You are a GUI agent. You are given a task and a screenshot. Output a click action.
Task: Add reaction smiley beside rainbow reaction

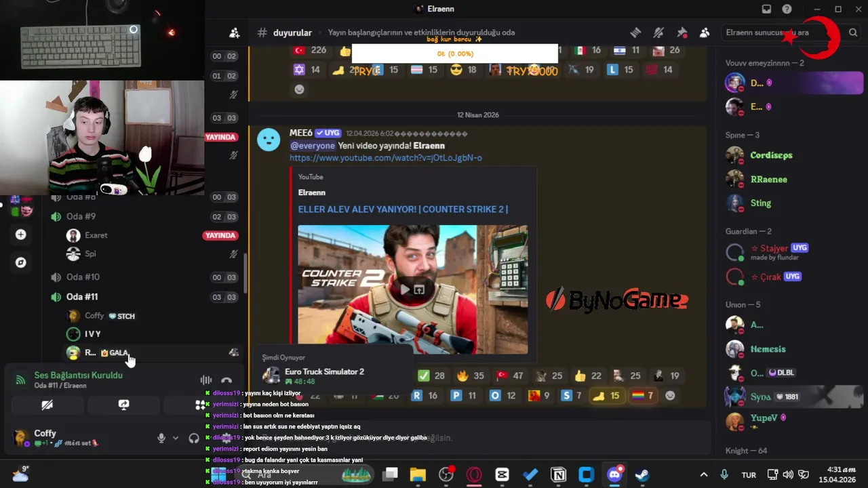click(x=670, y=396)
